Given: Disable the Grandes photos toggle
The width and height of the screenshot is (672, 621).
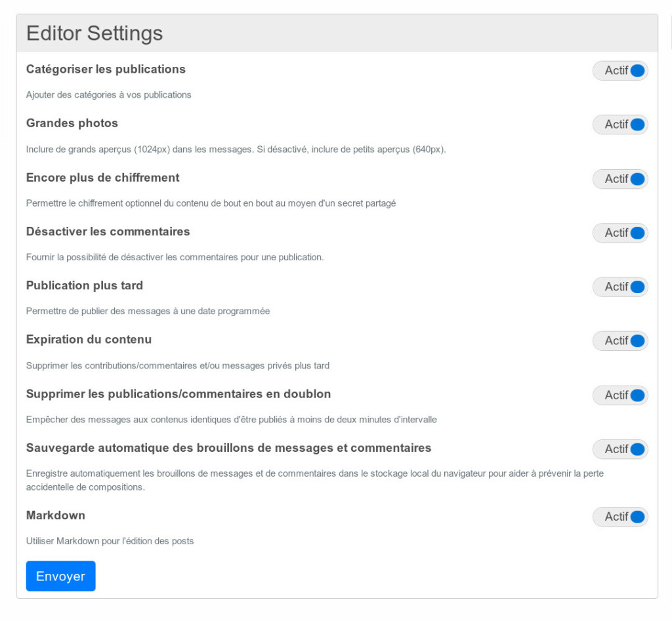Looking at the screenshot, I should point(620,125).
